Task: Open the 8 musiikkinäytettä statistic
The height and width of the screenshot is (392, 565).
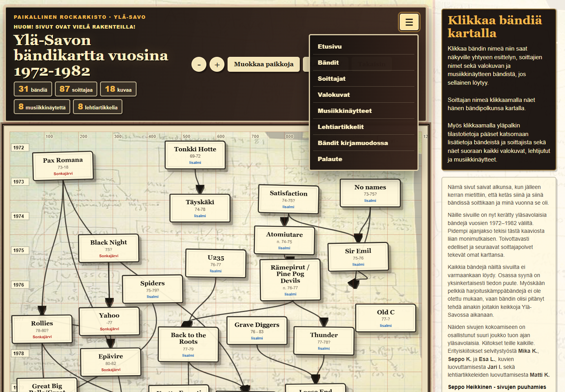Action: 42,107
